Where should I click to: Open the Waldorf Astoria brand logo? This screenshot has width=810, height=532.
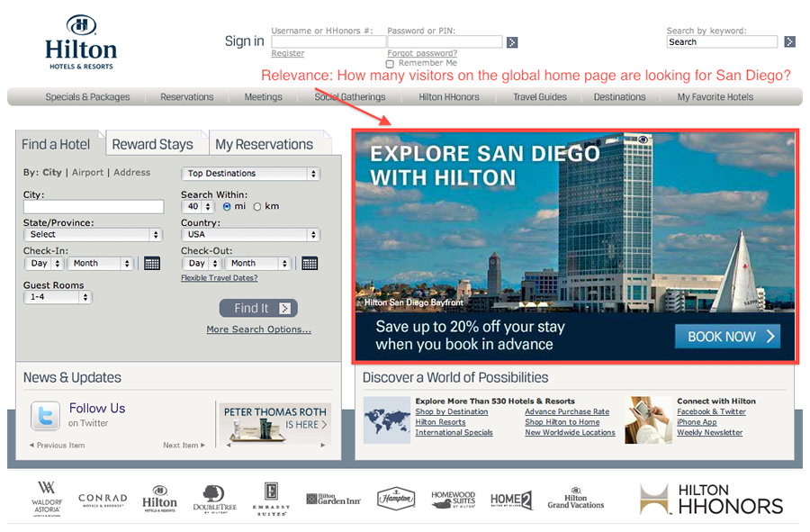pos(47,499)
